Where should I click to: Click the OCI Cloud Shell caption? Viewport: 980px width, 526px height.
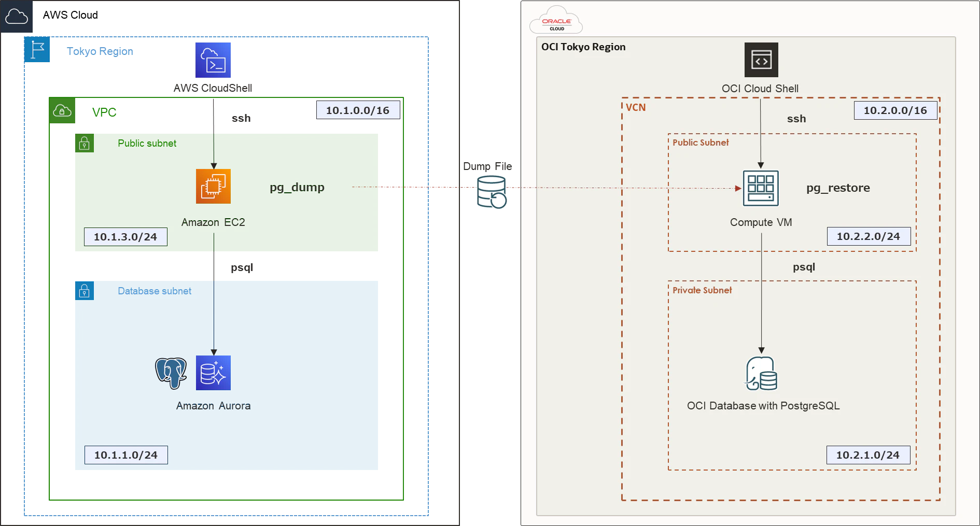click(760, 89)
